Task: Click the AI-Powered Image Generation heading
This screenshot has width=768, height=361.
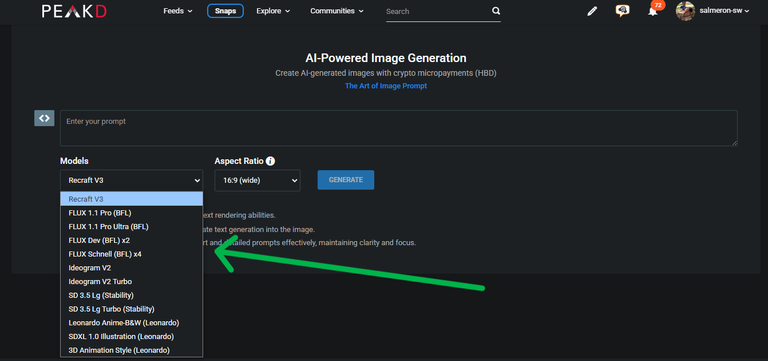Action: pyautogui.click(x=386, y=58)
